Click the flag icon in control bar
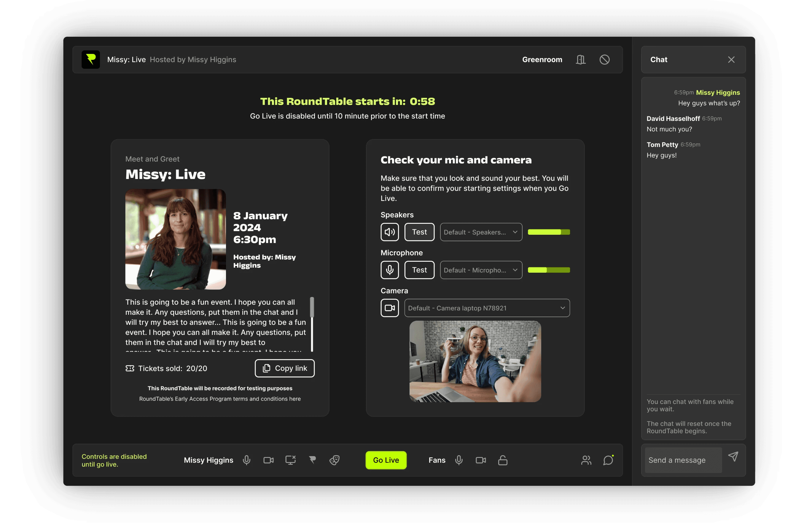Viewport: 812px width, 524px height. [x=312, y=460]
